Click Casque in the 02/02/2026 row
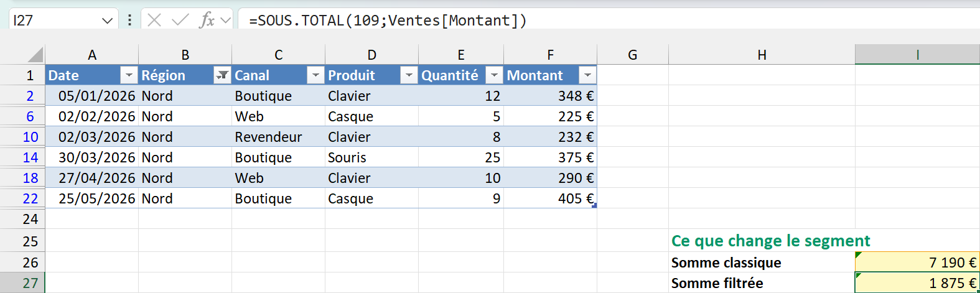This screenshot has height=293, width=980. pos(371,116)
